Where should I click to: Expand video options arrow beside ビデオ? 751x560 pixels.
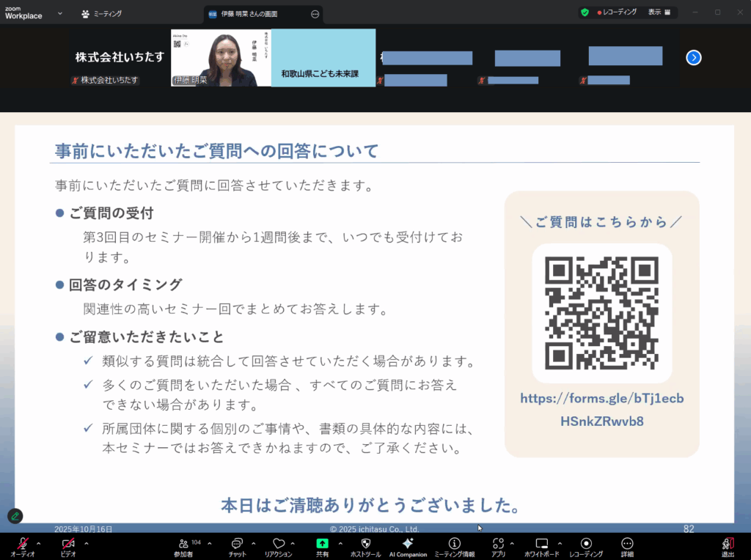[87, 543]
